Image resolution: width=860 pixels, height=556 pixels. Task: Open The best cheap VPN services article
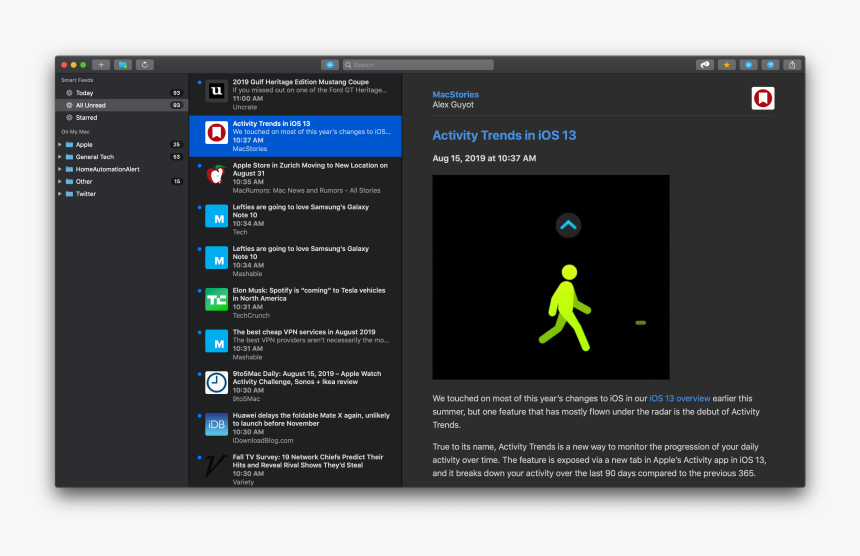[295, 344]
